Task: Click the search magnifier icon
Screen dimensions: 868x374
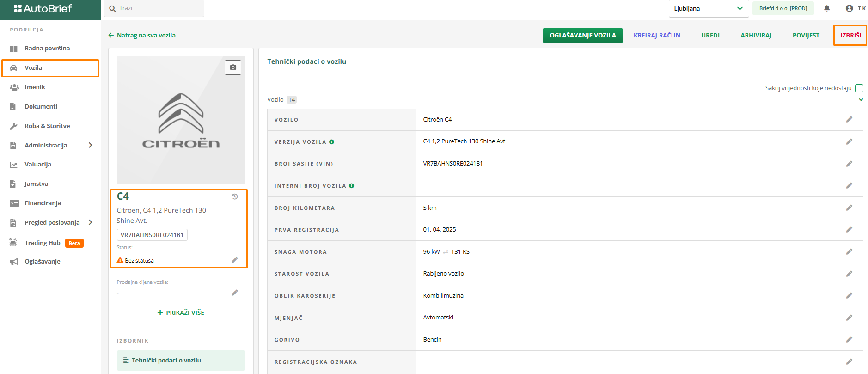Action: coord(112,8)
